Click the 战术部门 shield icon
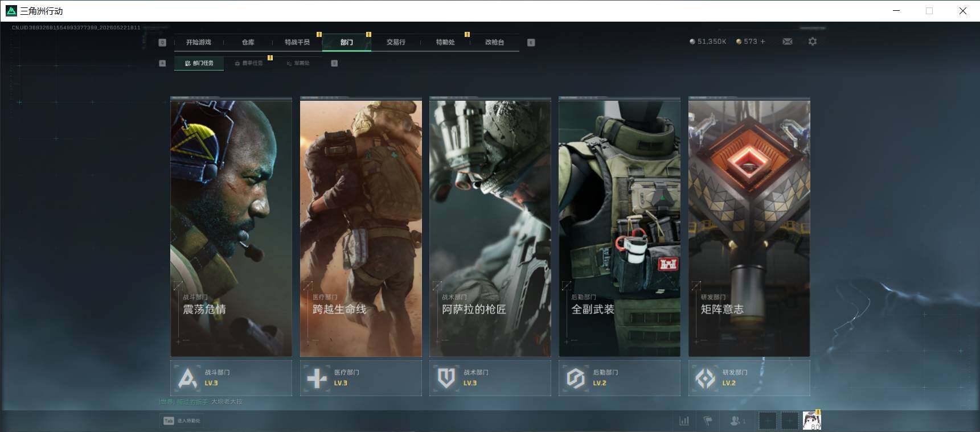This screenshot has height=432, width=980. (x=446, y=378)
